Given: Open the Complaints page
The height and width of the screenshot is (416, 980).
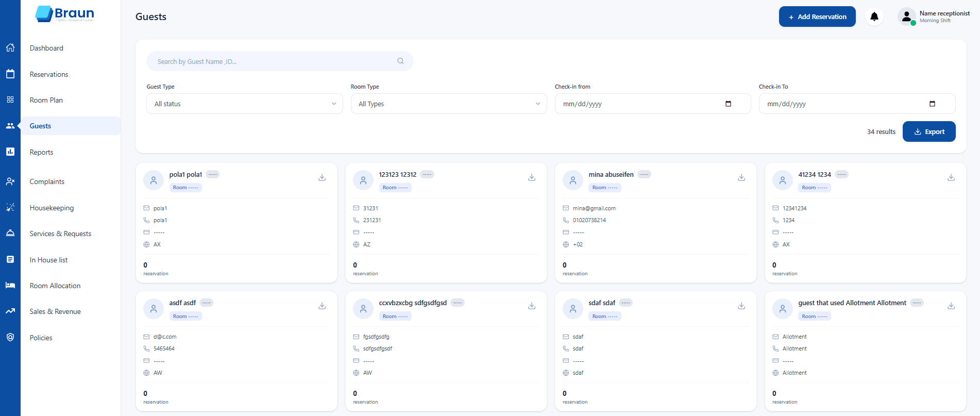Looking at the screenshot, I should tap(47, 181).
